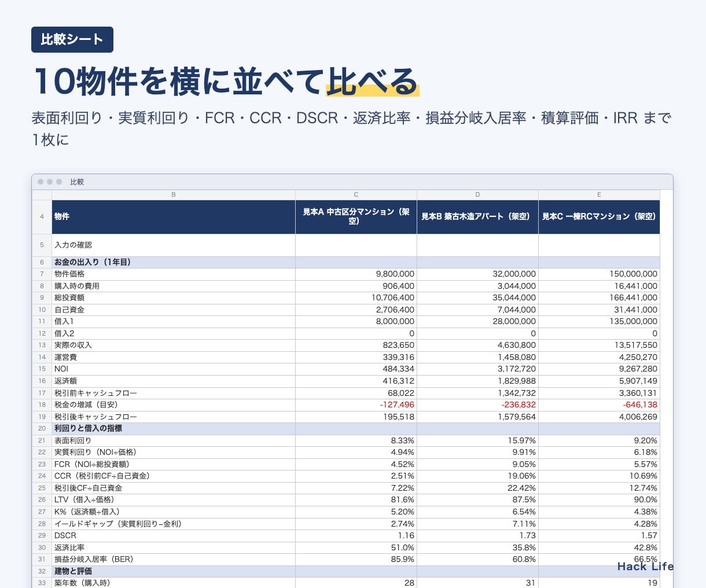Click the 返済比率 row label
Screen dimensions: 706x588
tap(69, 547)
